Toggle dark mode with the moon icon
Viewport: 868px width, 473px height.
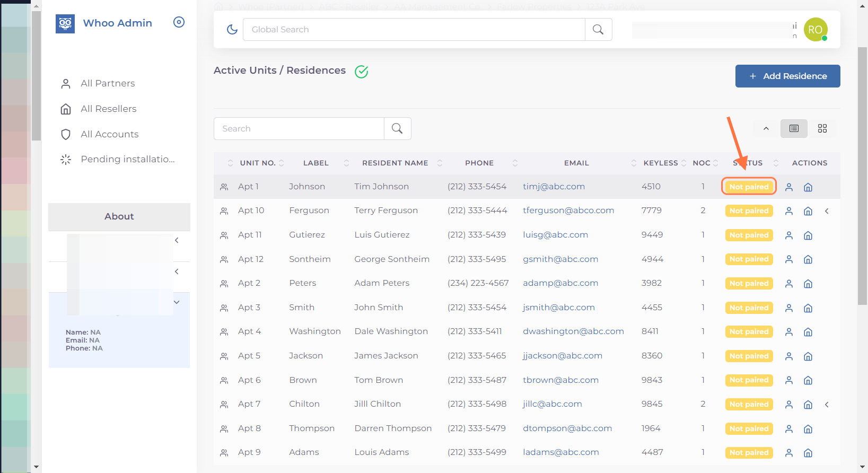pyautogui.click(x=232, y=30)
